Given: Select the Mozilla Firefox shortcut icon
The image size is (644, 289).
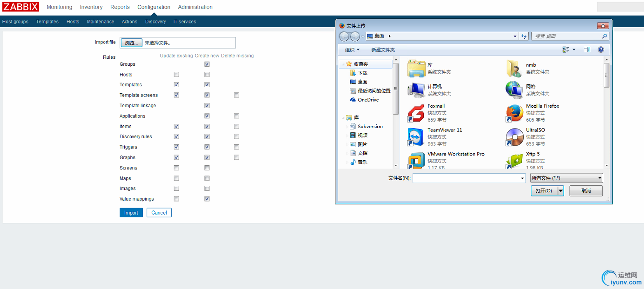Looking at the screenshot, I should tap(514, 113).
